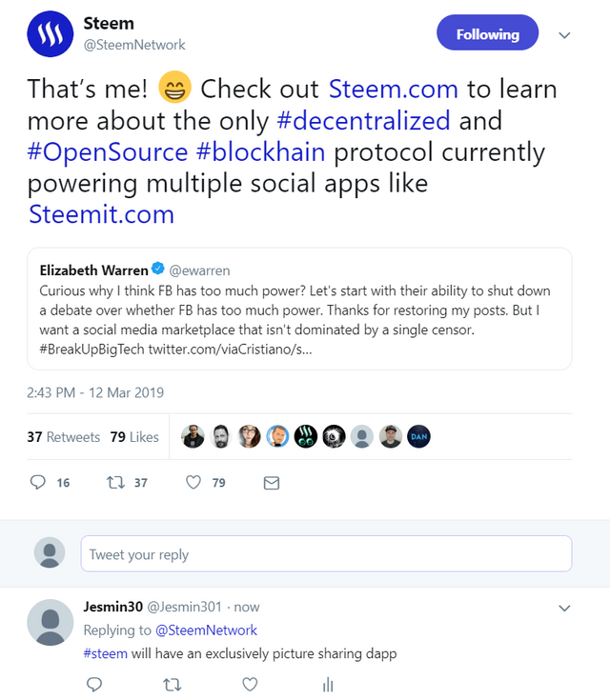This screenshot has height=700, width=610.
Task: Expand the chevron menu on Steem's tweet
Action: pos(564,35)
